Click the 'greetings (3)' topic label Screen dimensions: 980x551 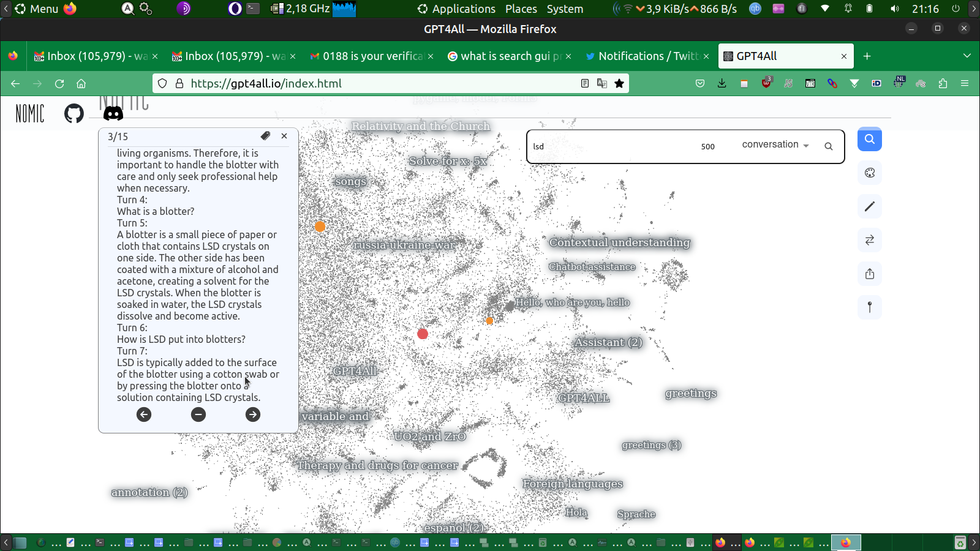(652, 445)
